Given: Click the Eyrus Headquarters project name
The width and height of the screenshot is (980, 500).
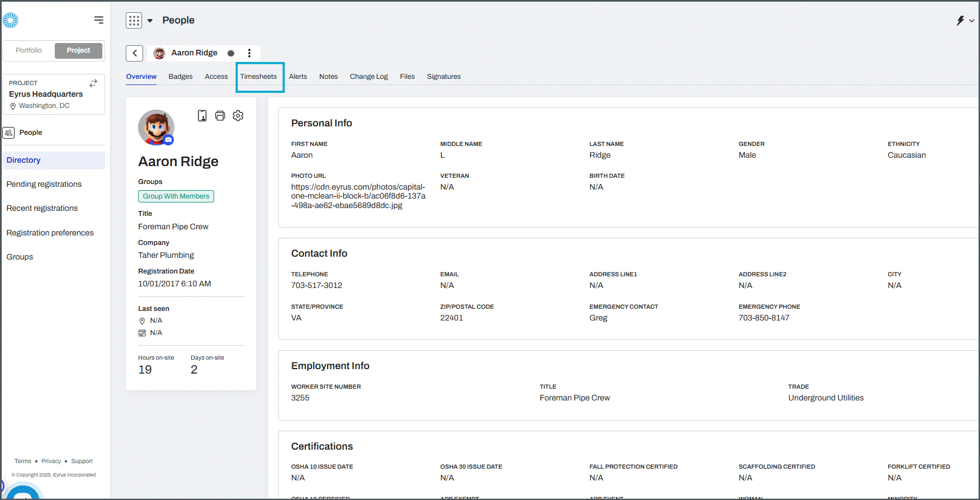Looking at the screenshot, I should point(46,94).
